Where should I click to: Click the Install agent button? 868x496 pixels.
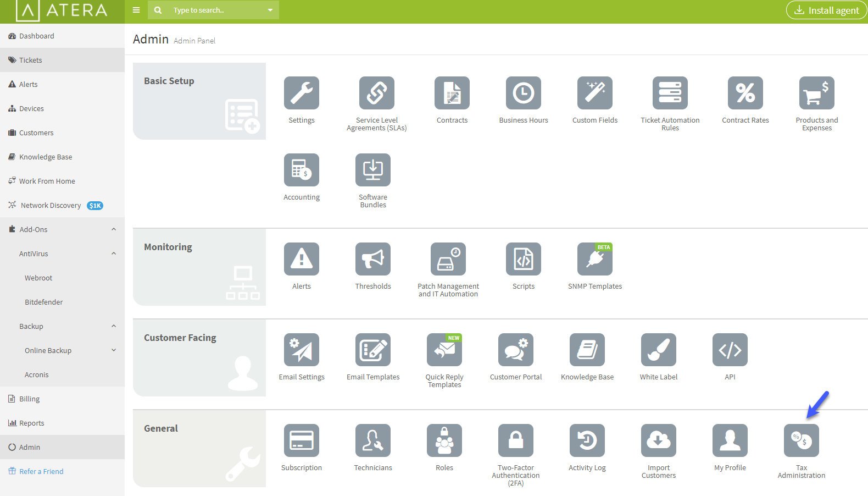(x=827, y=10)
